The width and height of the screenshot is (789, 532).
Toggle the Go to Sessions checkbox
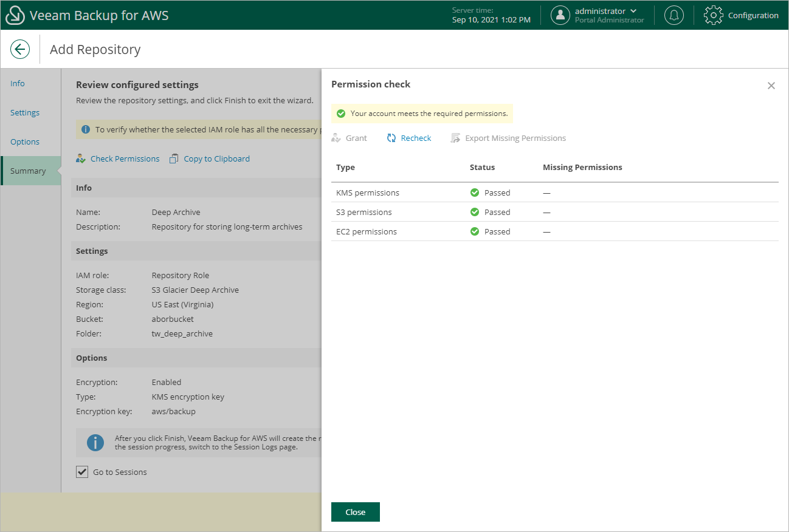82,472
